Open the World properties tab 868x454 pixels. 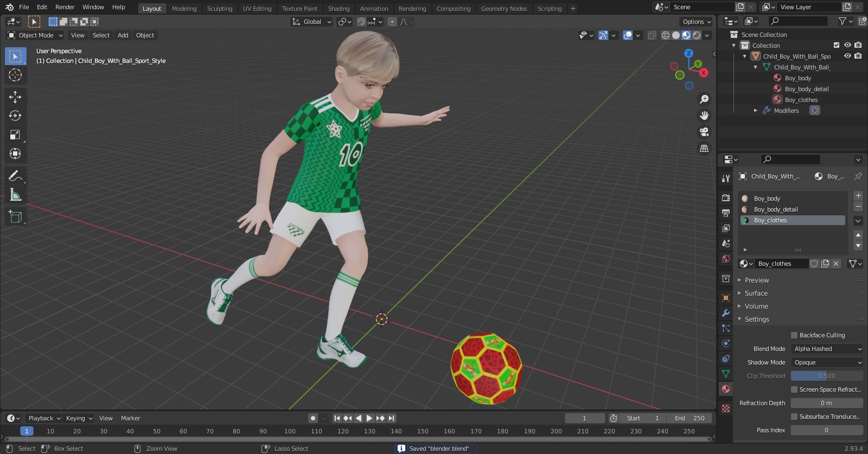coord(726,259)
